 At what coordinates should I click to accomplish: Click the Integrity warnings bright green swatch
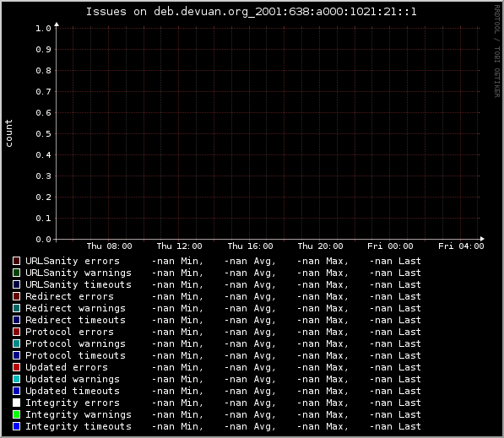(16, 414)
